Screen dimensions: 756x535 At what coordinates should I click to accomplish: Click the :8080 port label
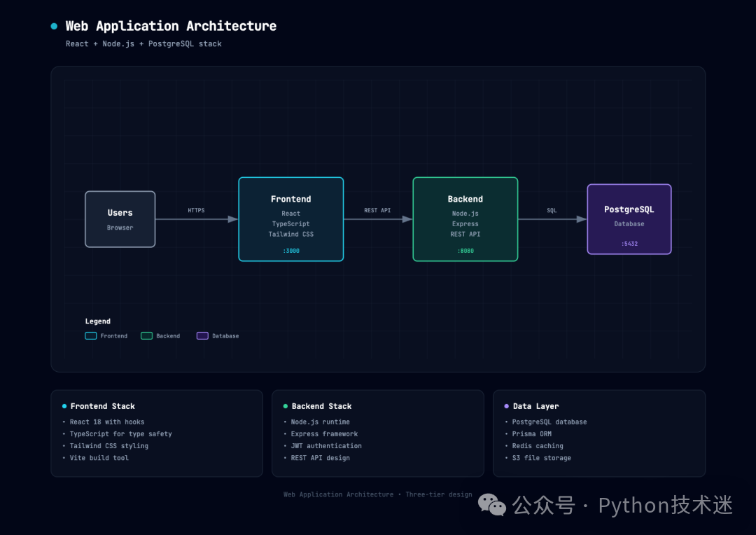(465, 251)
